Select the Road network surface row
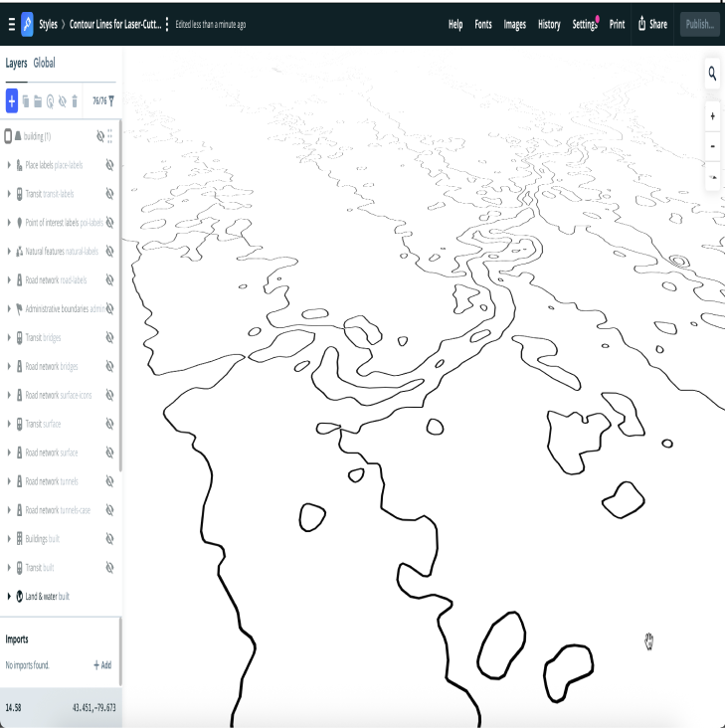This screenshot has height=728, width=725. 61,453
